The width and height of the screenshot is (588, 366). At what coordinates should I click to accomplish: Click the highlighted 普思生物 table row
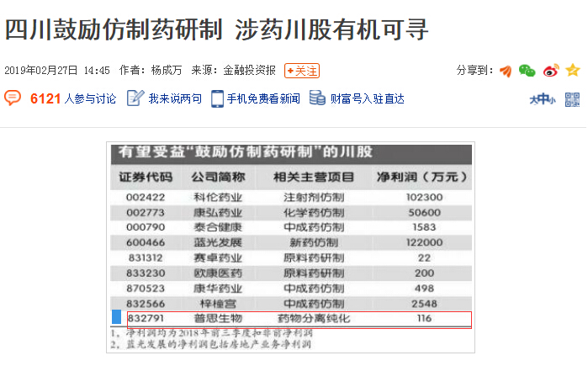coord(299,319)
